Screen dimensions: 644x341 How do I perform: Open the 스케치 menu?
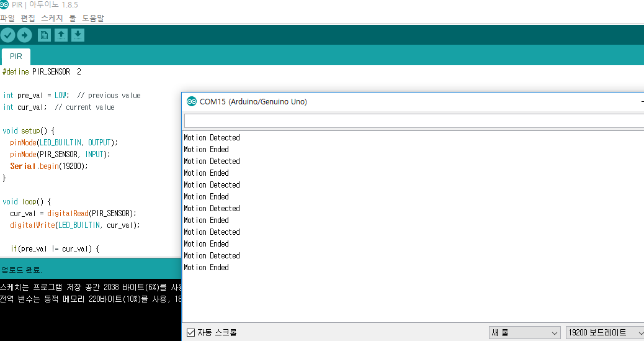(x=51, y=18)
